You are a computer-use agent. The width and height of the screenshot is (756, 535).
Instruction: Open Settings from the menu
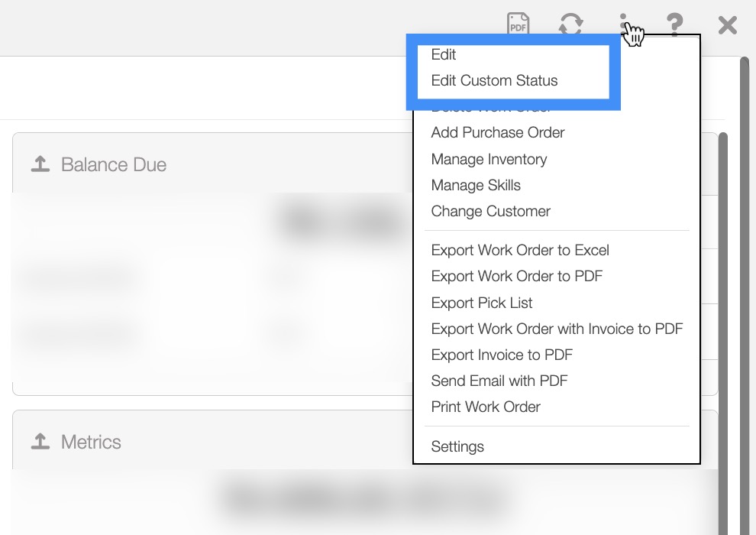(457, 446)
